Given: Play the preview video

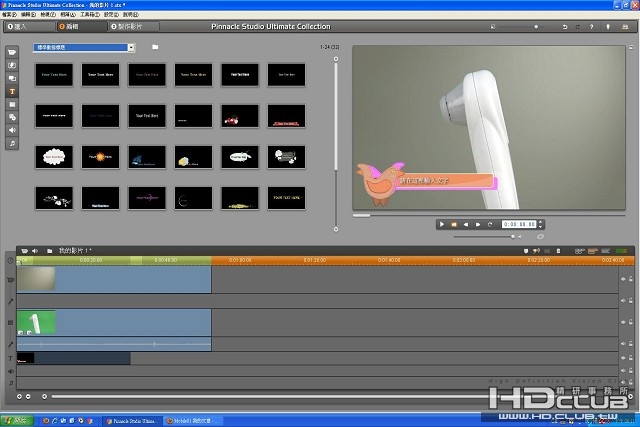Looking at the screenshot, I should (442, 224).
